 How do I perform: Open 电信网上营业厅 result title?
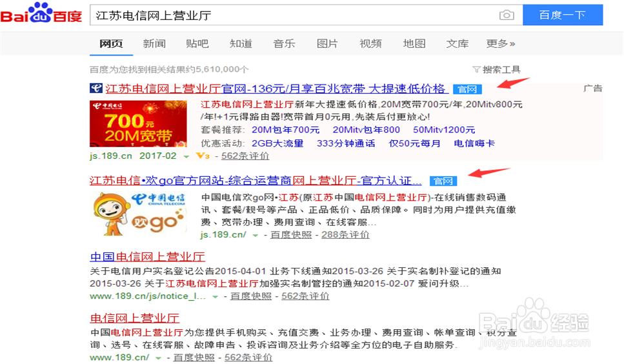pos(134,318)
